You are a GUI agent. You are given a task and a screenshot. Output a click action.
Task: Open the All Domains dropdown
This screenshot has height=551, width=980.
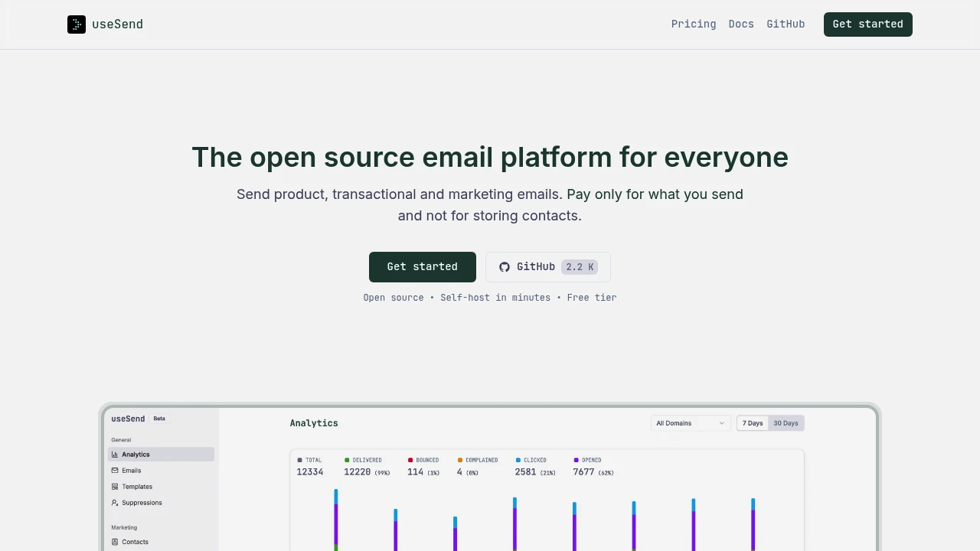691,423
